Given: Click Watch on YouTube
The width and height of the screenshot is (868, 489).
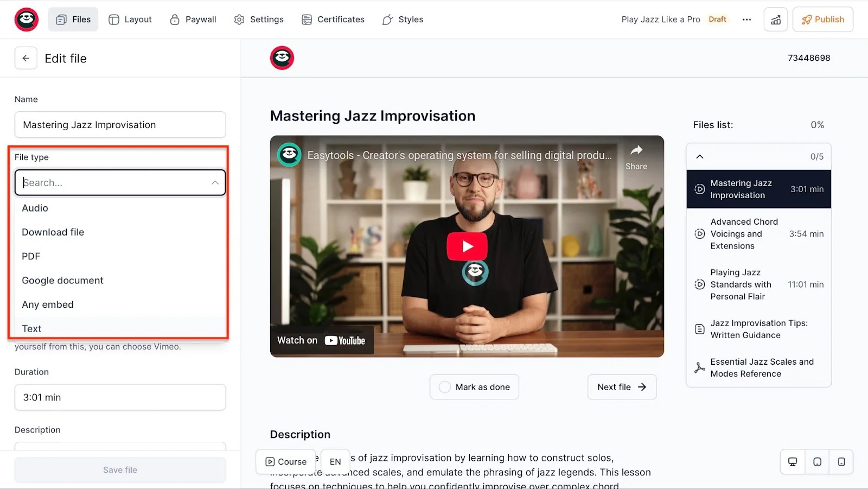Looking at the screenshot, I should click(x=322, y=340).
